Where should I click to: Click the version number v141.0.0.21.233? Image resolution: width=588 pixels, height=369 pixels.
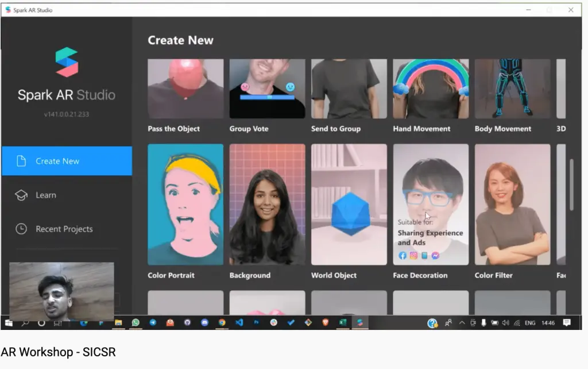67,114
